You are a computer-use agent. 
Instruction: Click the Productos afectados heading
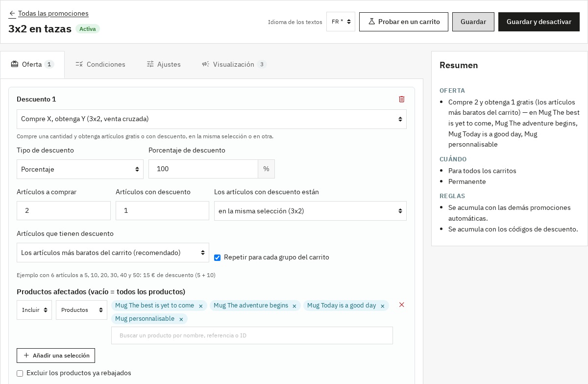(101, 292)
